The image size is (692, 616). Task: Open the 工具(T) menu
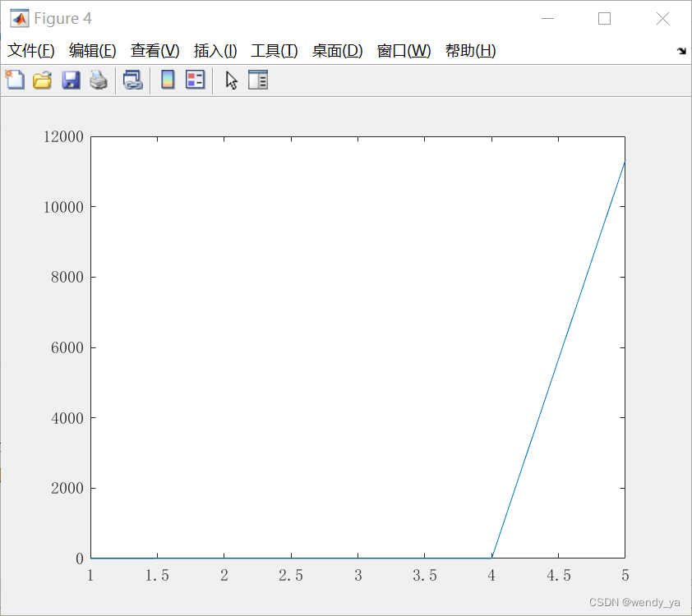[x=274, y=51]
